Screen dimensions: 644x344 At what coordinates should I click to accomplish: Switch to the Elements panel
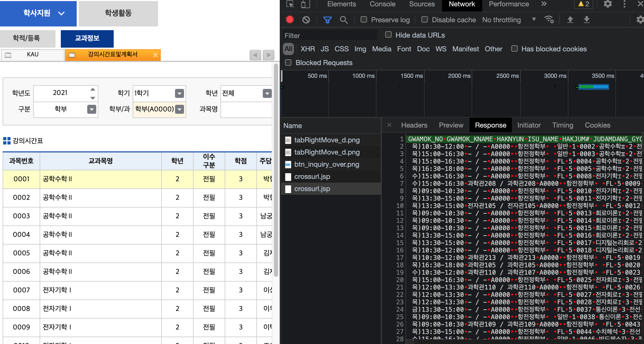342,4
